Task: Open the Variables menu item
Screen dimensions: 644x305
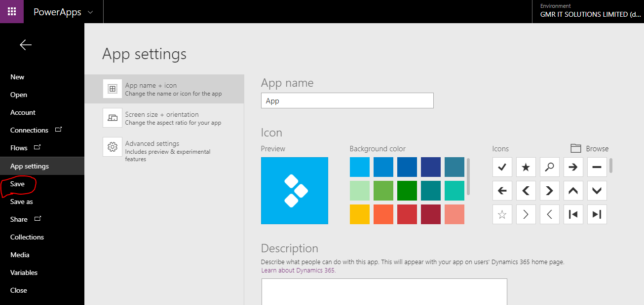Action: pos(24,272)
